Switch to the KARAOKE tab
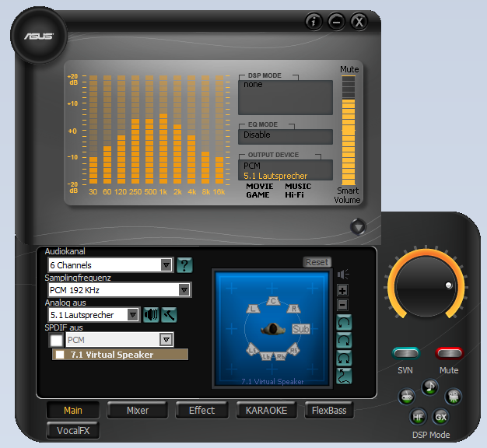Viewport: 487px width, 448px height. [x=267, y=411]
